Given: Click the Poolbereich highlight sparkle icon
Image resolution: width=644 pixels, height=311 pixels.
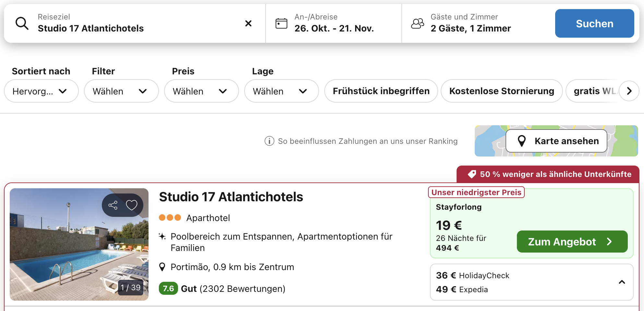Looking at the screenshot, I should click(x=162, y=236).
